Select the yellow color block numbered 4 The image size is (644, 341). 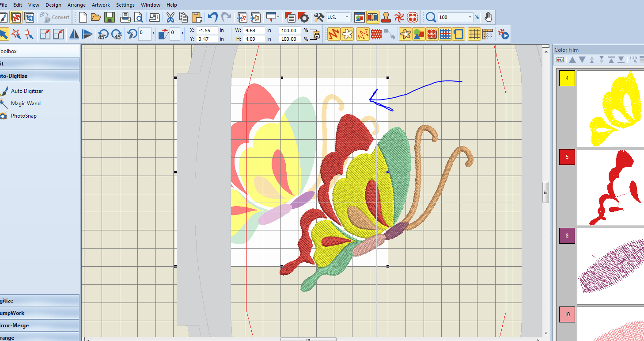pos(567,78)
